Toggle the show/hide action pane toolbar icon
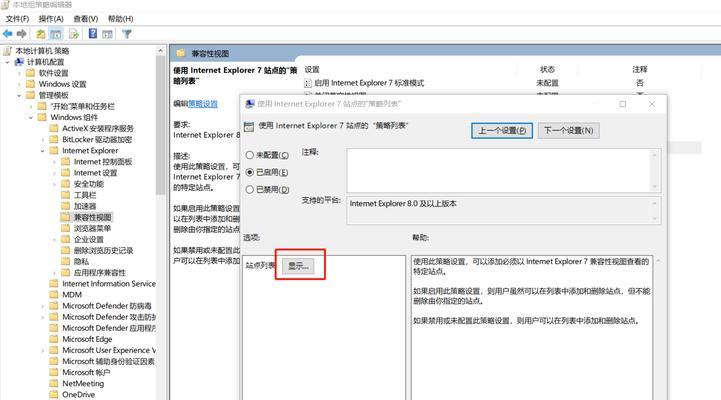 point(107,34)
